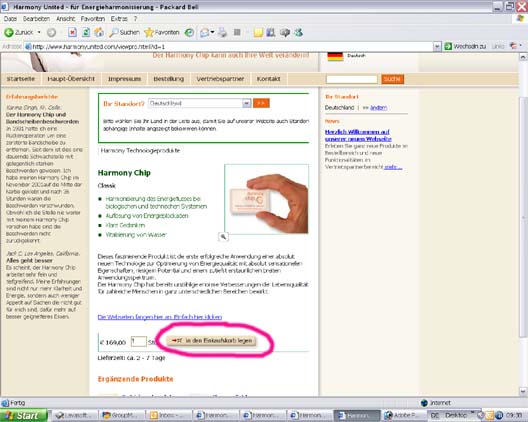Open the Datei menu

[x=10, y=19]
